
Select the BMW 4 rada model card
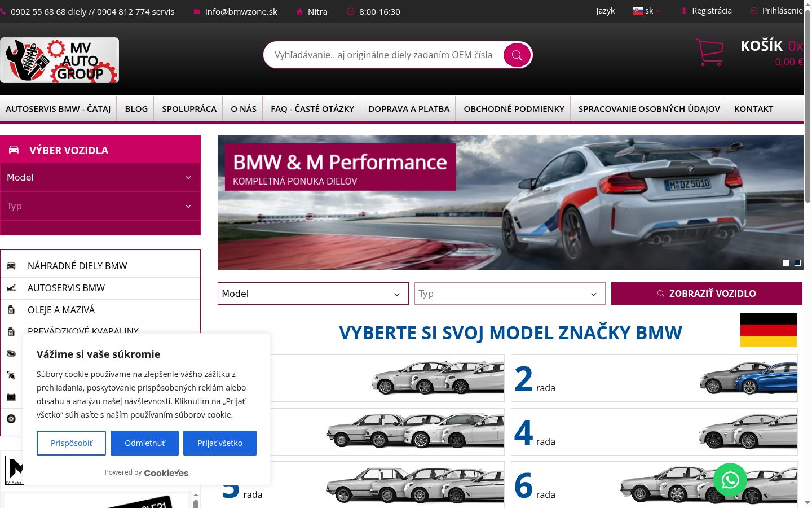click(654, 432)
